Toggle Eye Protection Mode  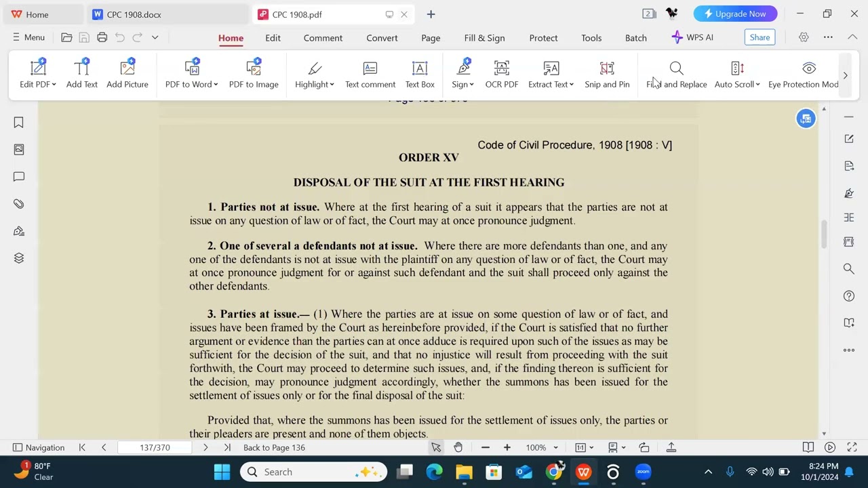[804, 75]
